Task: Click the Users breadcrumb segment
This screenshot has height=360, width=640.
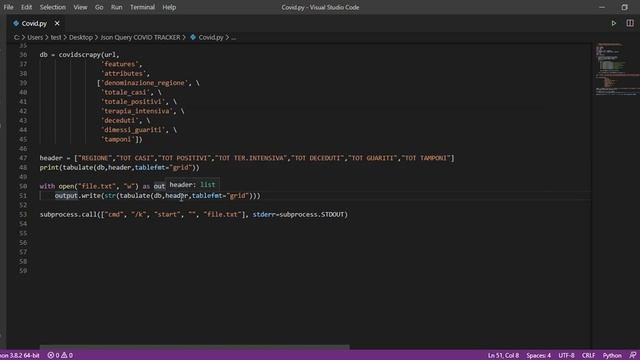Action: [35, 37]
